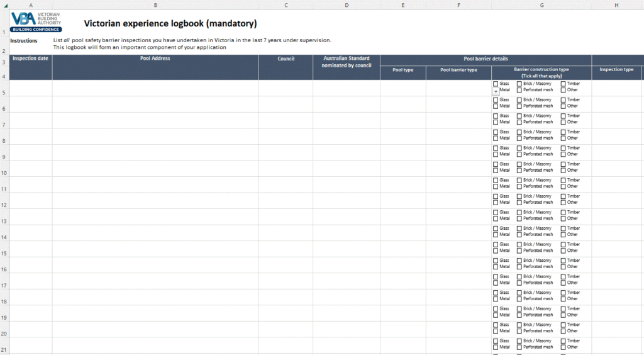Click the Council cell in row 11

pos(286,184)
